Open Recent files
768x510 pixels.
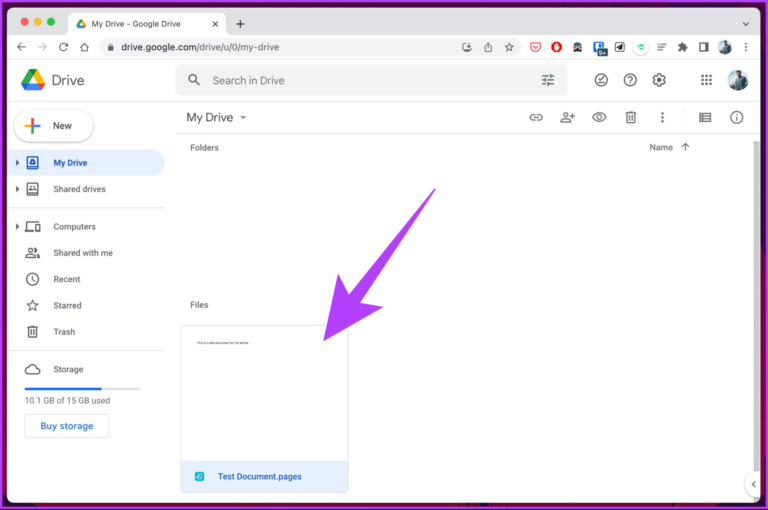(86, 279)
